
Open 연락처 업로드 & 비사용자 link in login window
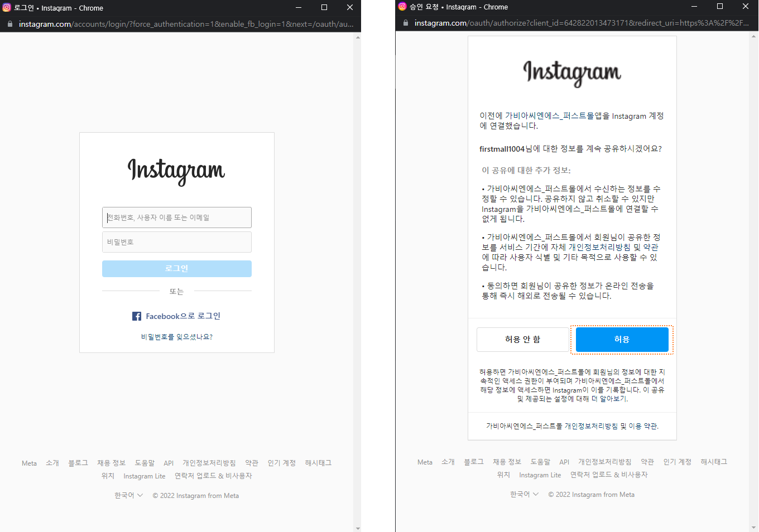(214, 476)
